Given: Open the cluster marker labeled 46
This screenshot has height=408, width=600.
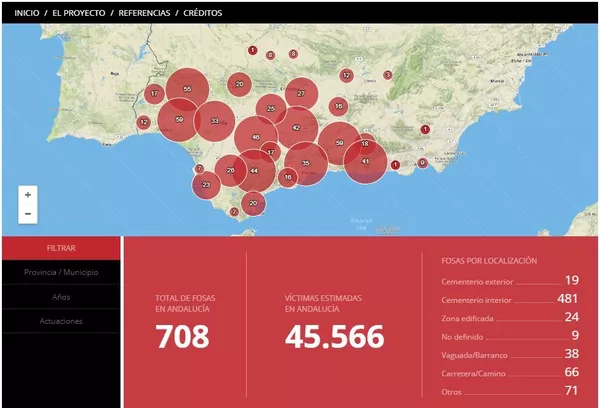Looking at the screenshot, I should pos(256,137).
